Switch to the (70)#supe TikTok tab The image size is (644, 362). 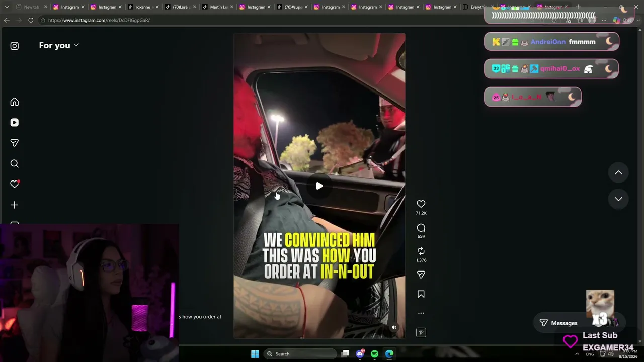pos(292,7)
